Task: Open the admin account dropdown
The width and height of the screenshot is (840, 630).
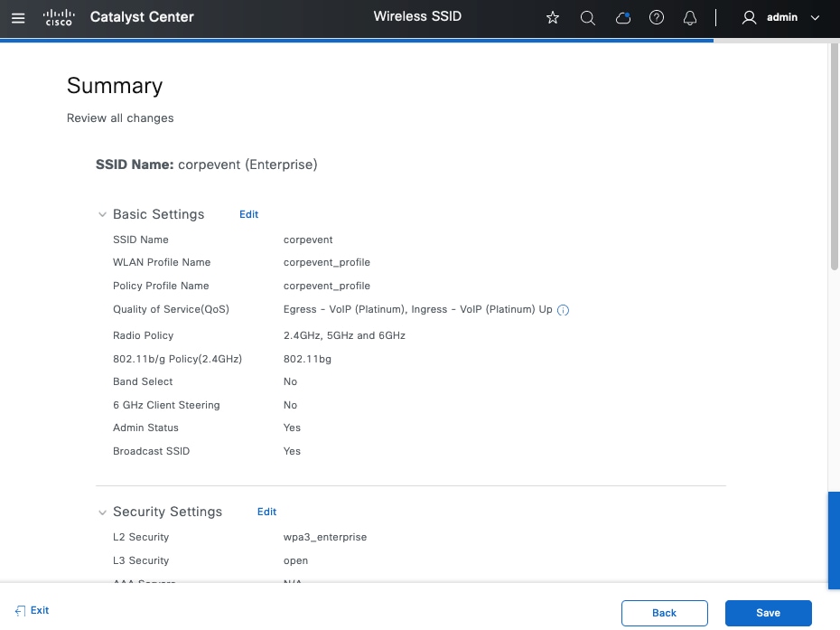Action: click(x=815, y=18)
